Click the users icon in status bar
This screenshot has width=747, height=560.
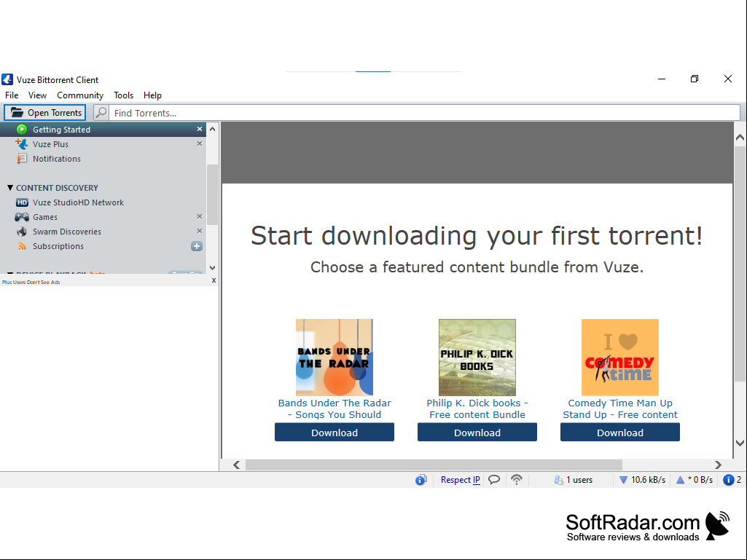coord(558,480)
